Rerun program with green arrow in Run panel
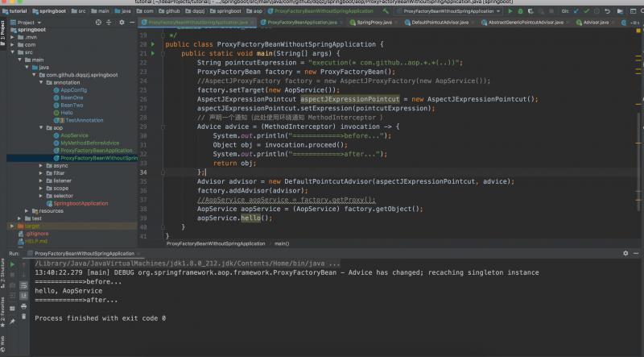 (12, 264)
